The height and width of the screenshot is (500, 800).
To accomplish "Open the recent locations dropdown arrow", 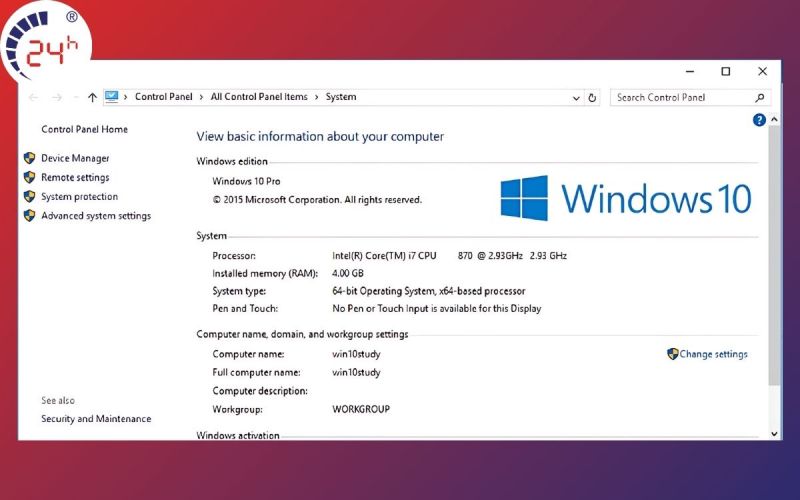I will coord(76,97).
